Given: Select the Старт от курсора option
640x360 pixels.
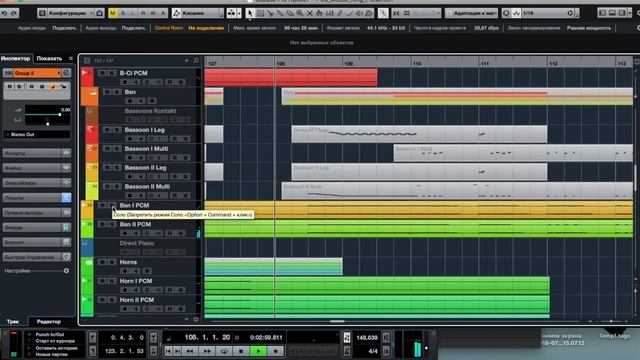Looking at the screenshot, I should 55,341.
